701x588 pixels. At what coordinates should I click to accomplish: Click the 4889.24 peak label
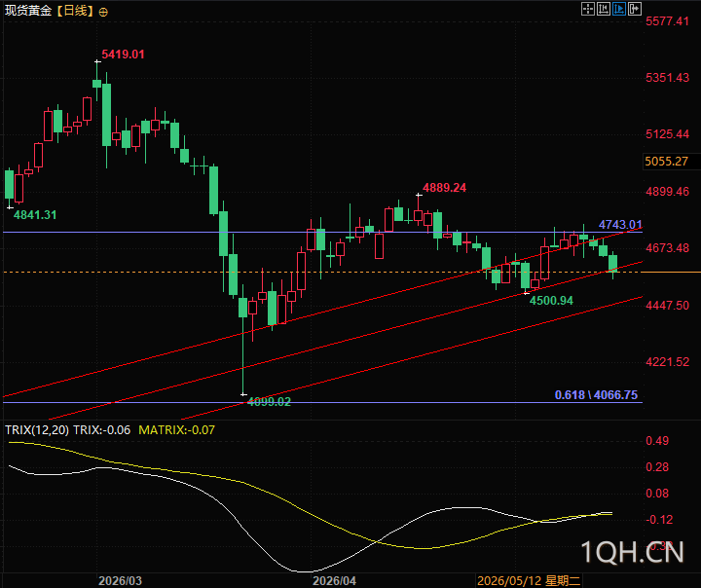point(444,188)
